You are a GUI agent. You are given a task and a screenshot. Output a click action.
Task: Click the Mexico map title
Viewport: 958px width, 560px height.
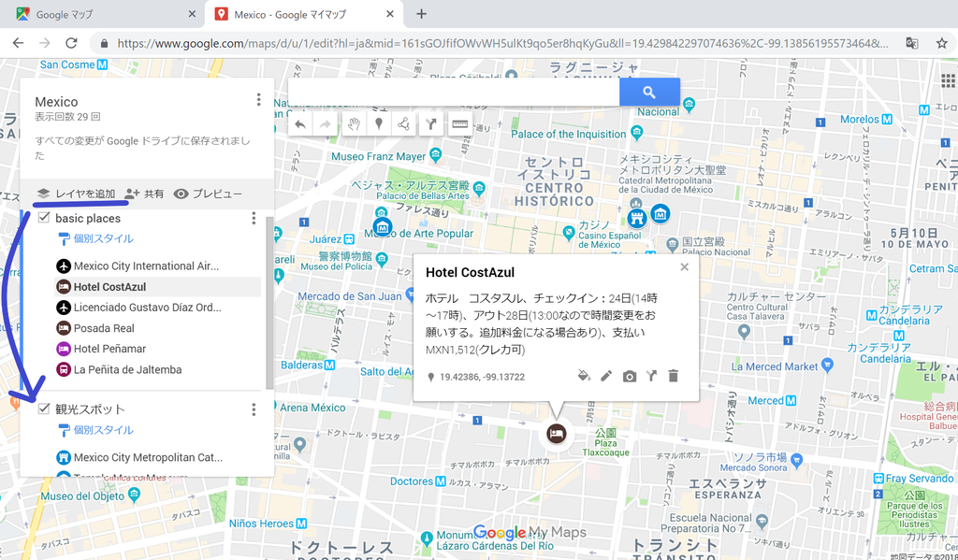pos(56,102)
